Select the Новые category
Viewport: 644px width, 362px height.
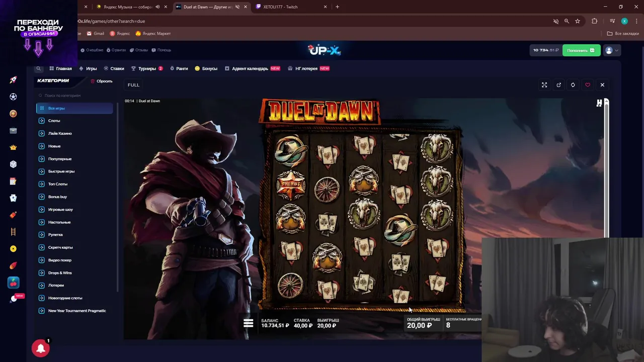tap(74, 146)
